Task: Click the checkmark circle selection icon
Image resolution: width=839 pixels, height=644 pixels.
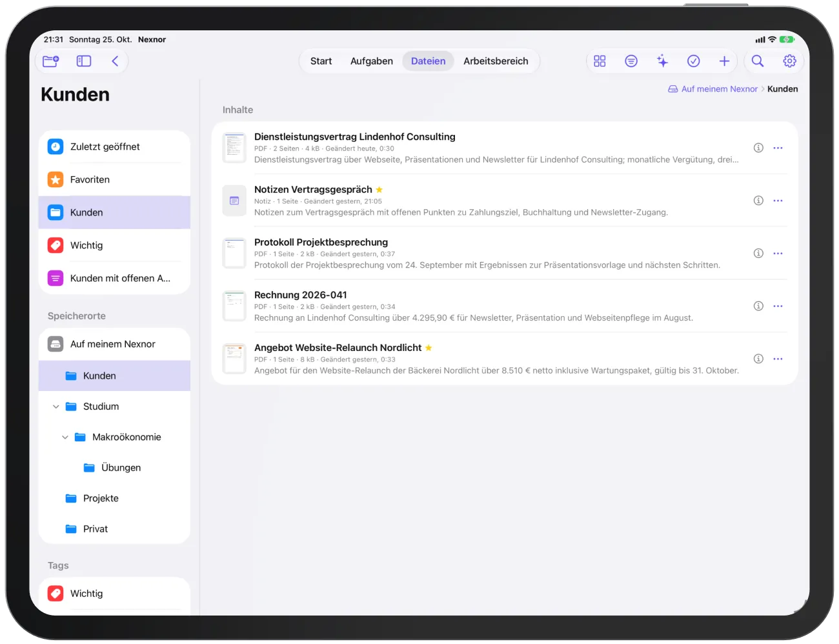Action: (x=694, y=61)
